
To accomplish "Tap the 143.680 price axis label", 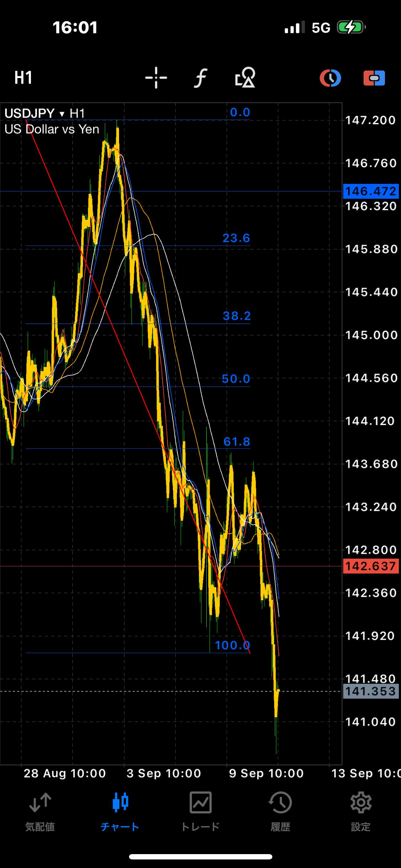I will (x=371, y=464).
